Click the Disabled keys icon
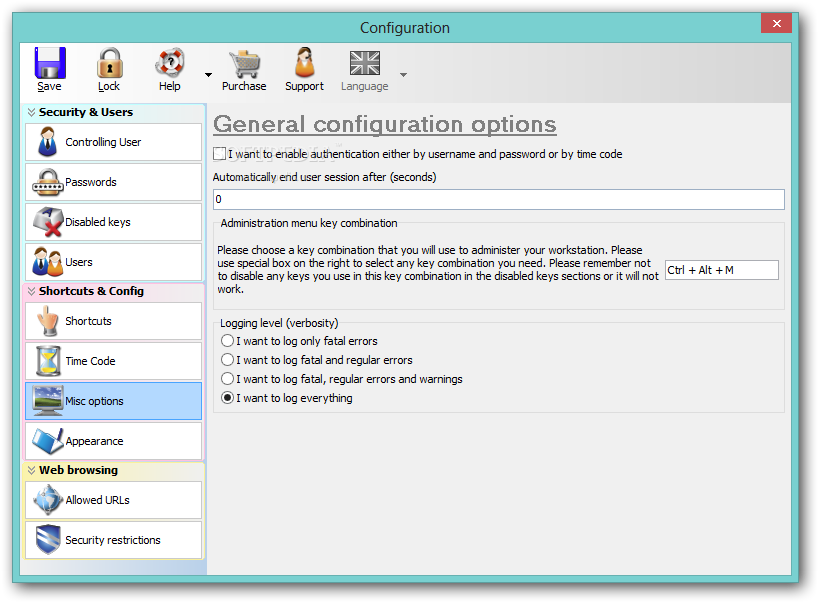 pos(48,222)
